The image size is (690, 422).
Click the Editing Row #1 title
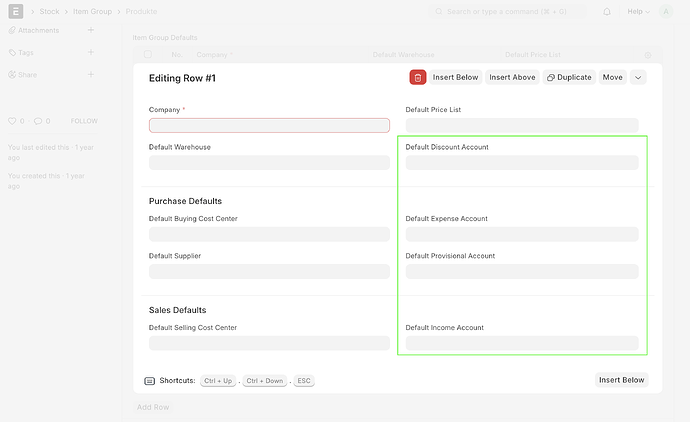click(x=182, y=78)
